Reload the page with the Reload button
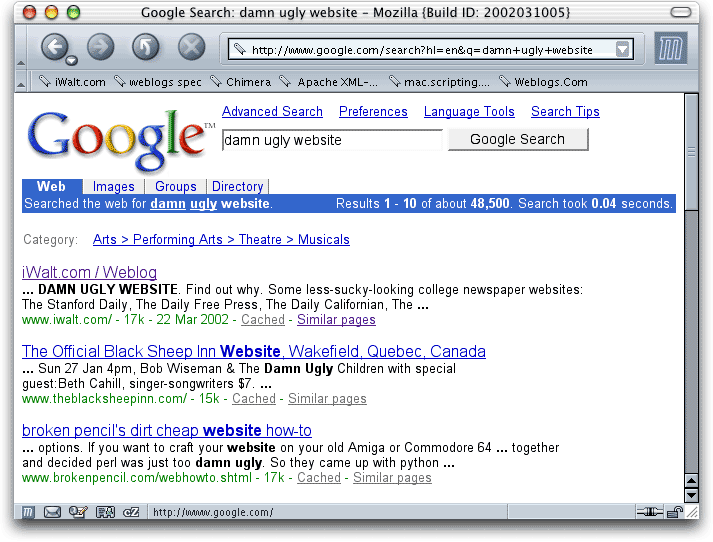This screenshot has height=542, width=713. coord(146,47)
